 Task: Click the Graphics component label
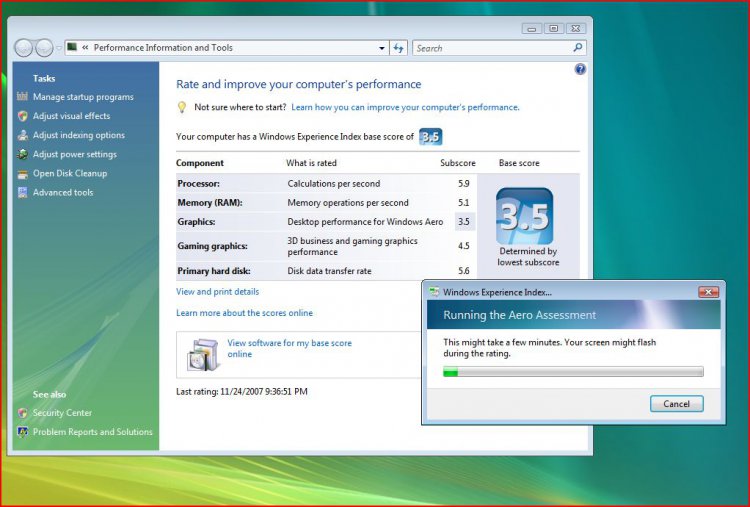197,222
